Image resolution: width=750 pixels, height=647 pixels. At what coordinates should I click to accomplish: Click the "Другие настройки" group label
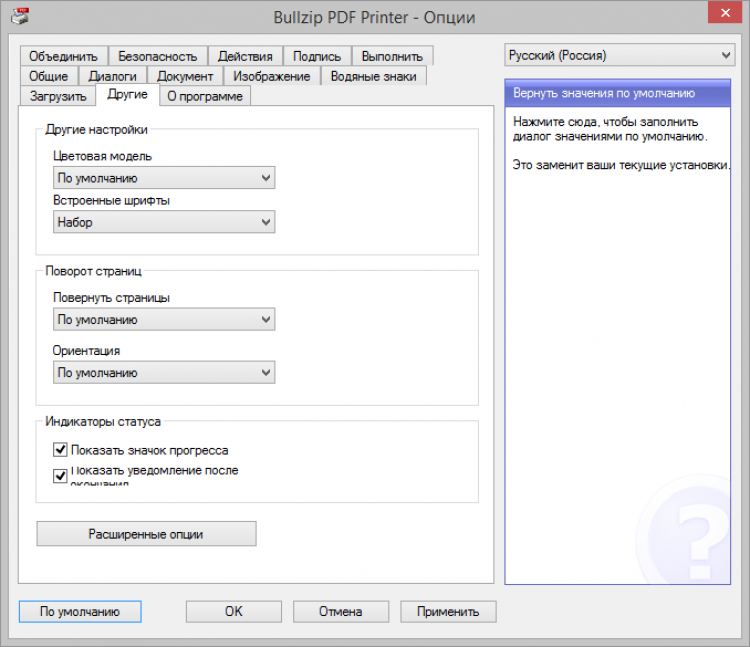pos(97,130)
